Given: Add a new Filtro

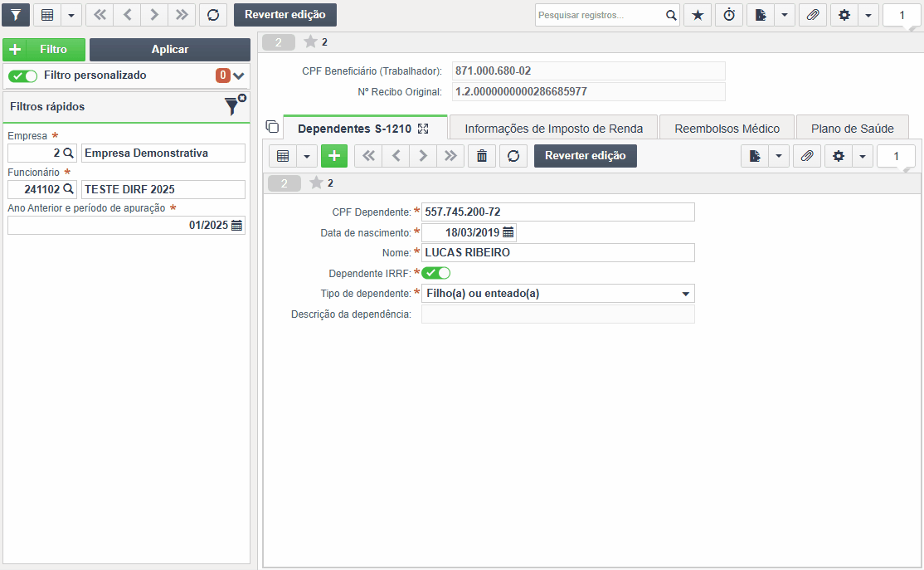Looking at the screenshot, I should pyautogui.click(x=44, y=50).
